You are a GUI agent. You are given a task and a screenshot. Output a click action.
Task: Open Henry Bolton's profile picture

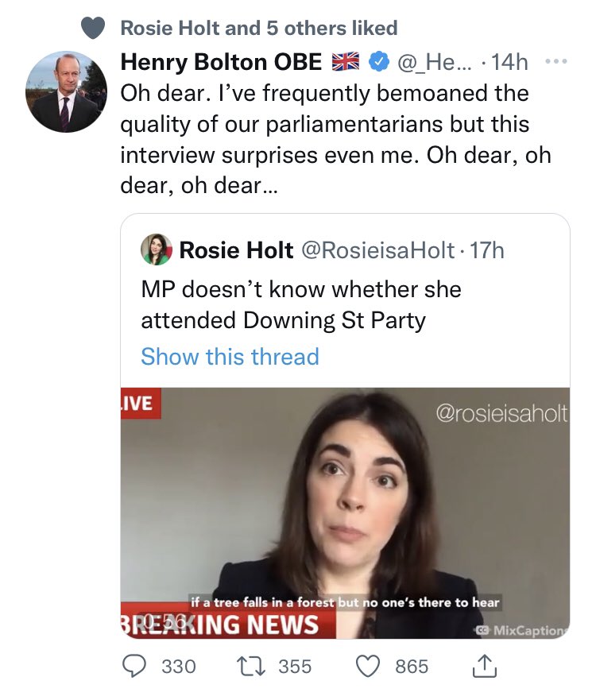pyautogui.click(x=68, y=93)
